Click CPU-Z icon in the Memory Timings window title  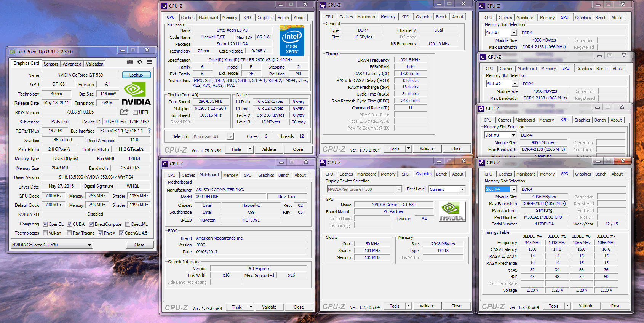[323, 5]
